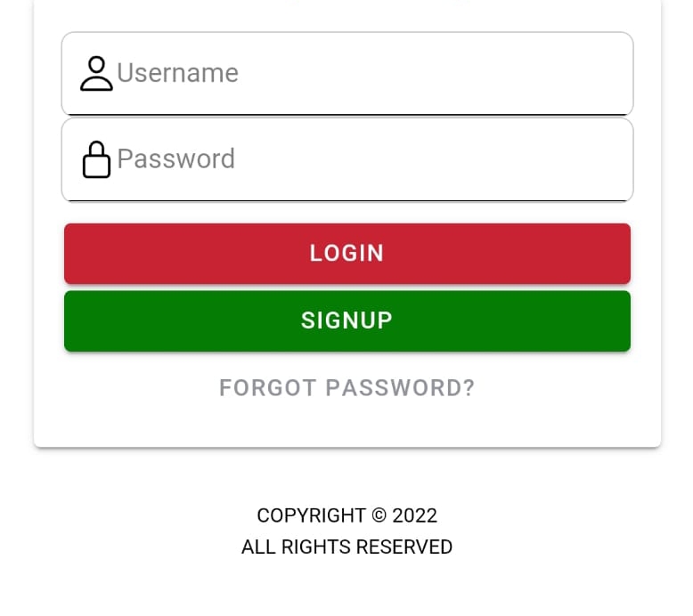Click the Username placeholder text
Image resolution: width=693 pixels, height=616 pixels.
(177, 73)
